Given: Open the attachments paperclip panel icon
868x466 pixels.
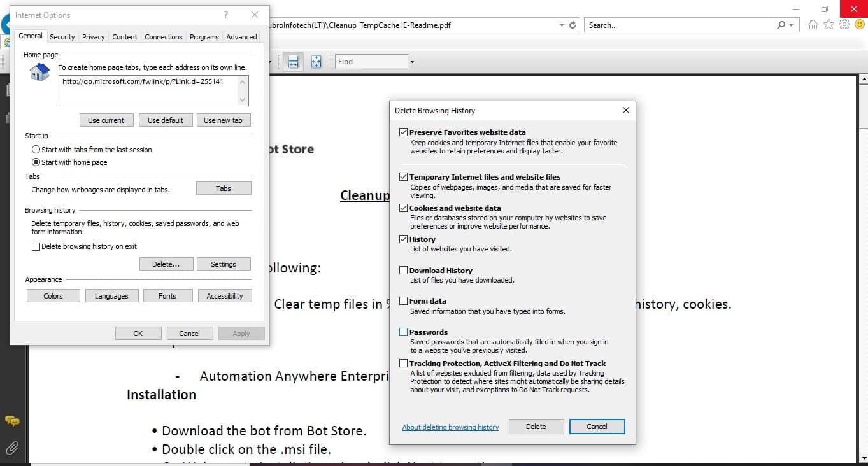Looking at the screenshot, I should (x=12, y=448).
